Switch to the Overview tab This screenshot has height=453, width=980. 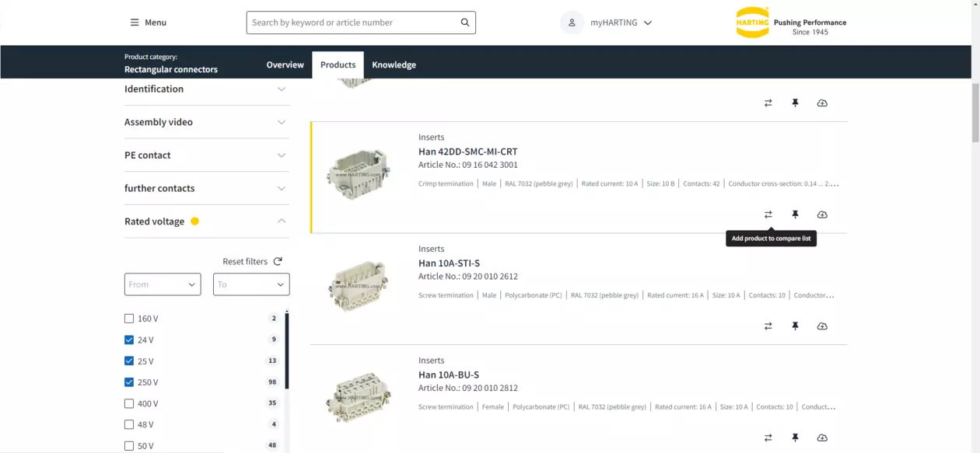point(285,64)
